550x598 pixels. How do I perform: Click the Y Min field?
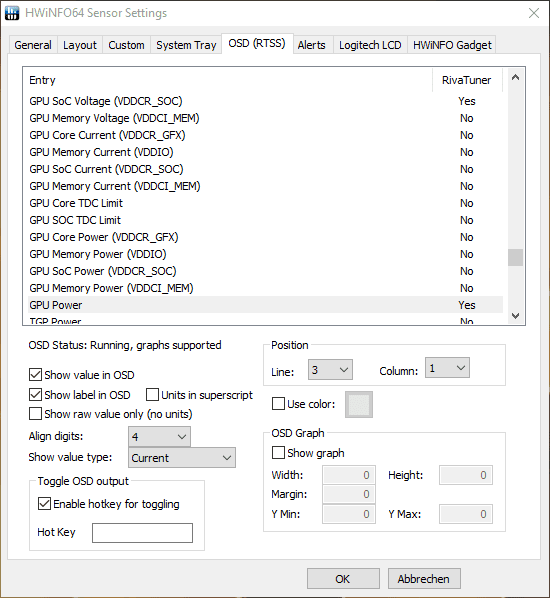[x=349, y=514]
